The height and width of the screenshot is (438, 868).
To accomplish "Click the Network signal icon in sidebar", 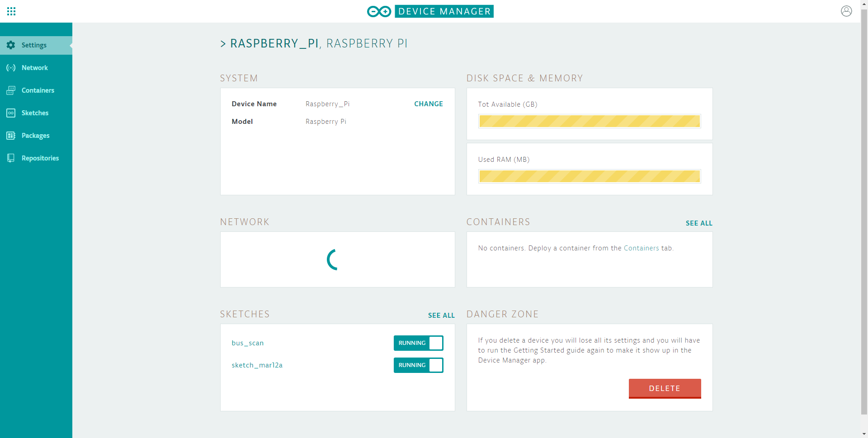I will (11, 68).
